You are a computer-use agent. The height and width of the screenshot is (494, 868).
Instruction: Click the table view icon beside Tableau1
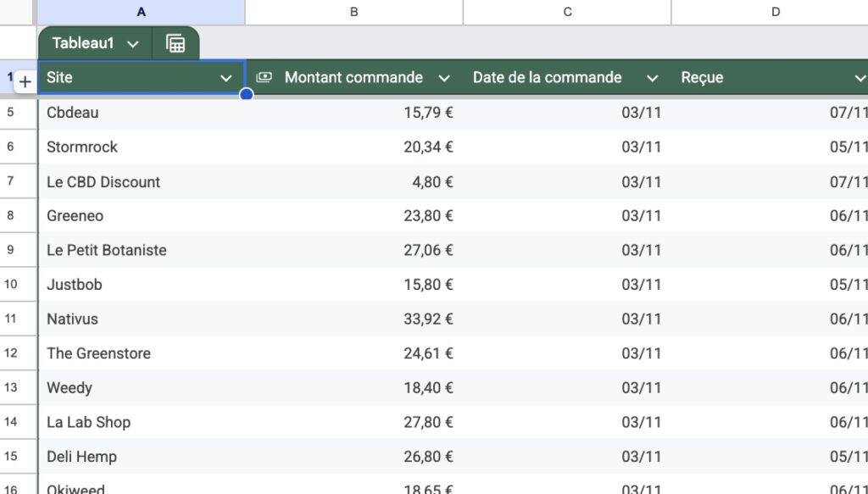pos(175,43)
